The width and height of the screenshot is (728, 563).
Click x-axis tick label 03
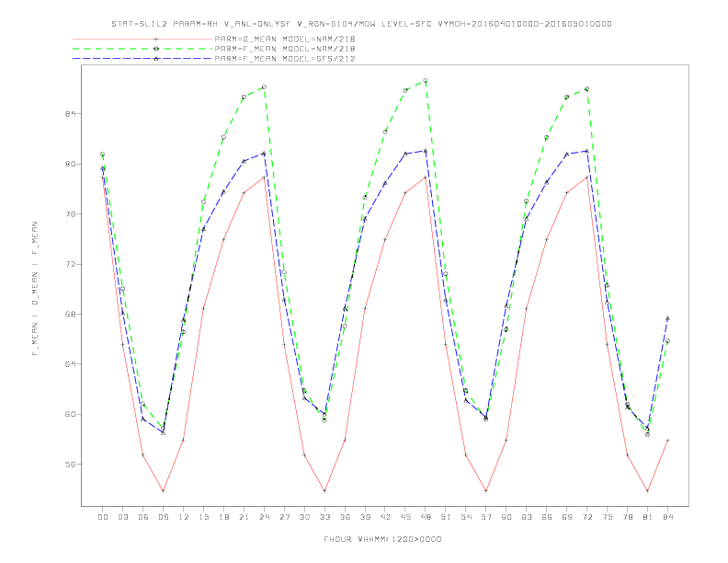tap(122, 517)
